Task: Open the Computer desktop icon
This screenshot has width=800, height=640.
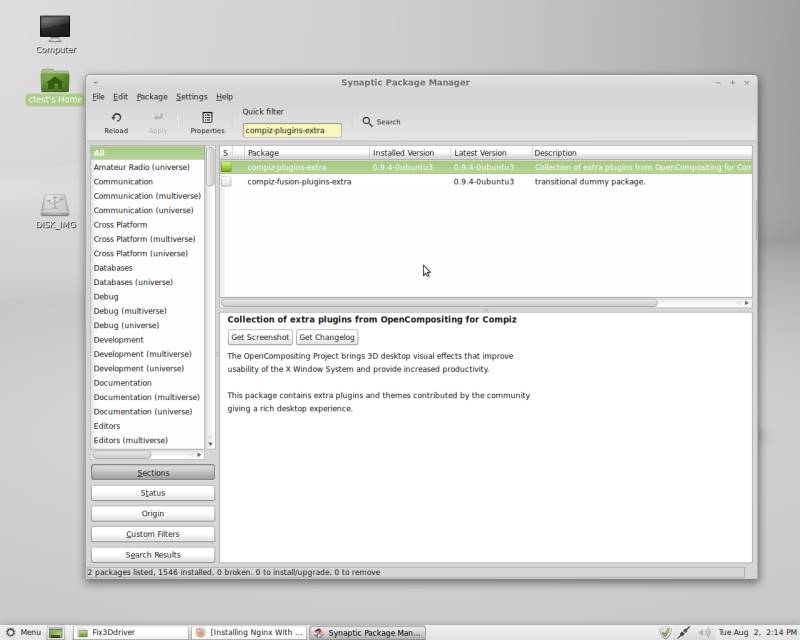Action: (55, 28)
